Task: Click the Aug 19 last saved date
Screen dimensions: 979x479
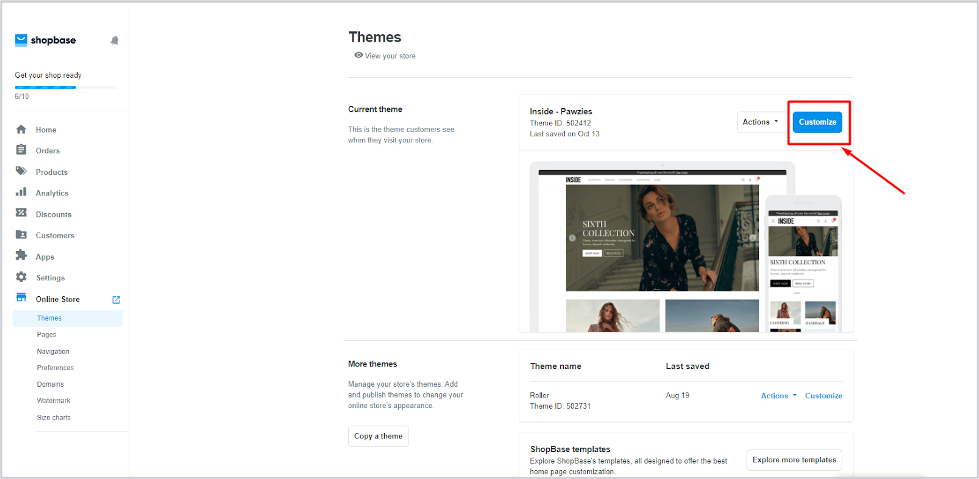Action: [x=677, y=395]
